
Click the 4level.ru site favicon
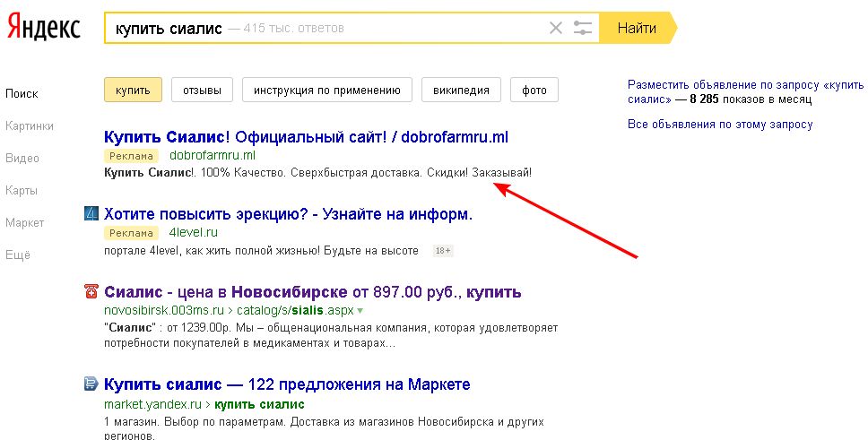tap(91, 214)
